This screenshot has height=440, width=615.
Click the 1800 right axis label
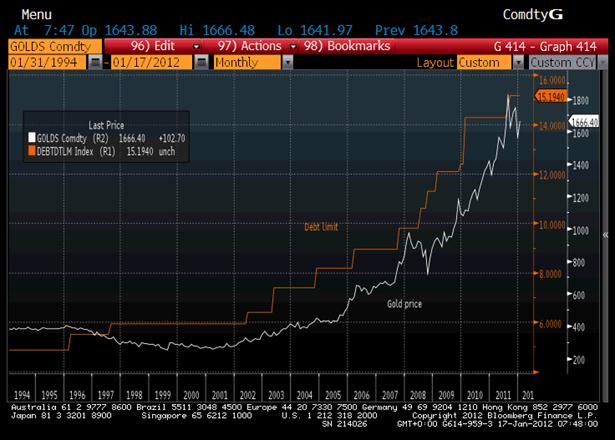point(580,101)
